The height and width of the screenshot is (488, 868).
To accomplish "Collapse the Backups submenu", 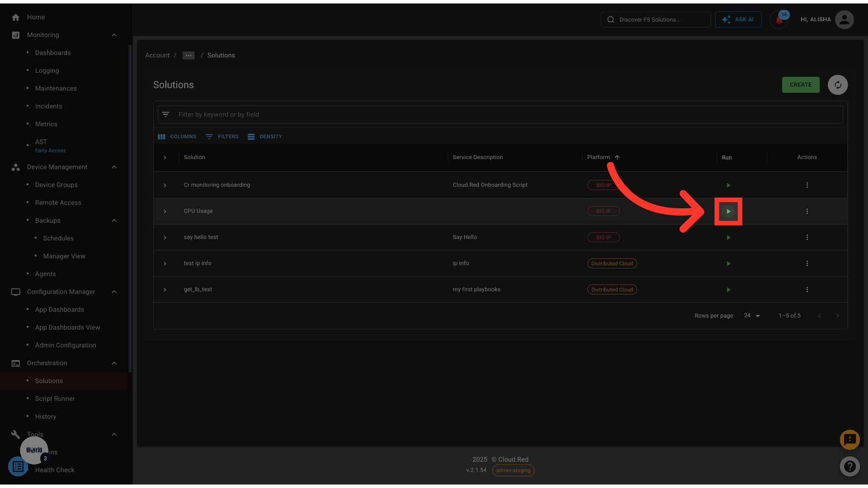I will tap(114, 221).
